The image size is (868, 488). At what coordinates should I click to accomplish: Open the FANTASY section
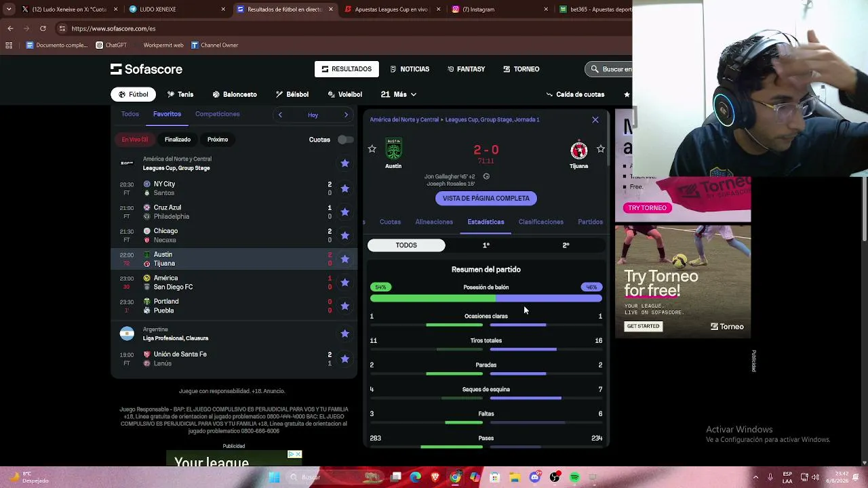pyautogui.click(x=466, y=69)
